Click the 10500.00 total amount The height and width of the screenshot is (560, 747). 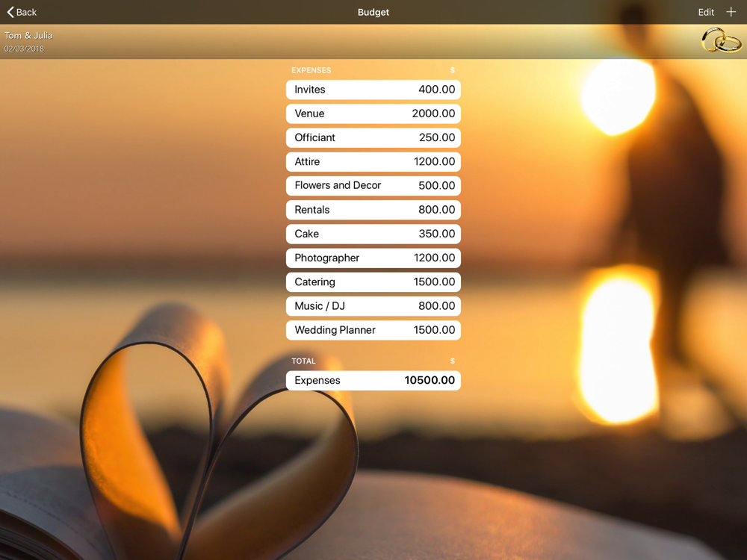(430, 380)
